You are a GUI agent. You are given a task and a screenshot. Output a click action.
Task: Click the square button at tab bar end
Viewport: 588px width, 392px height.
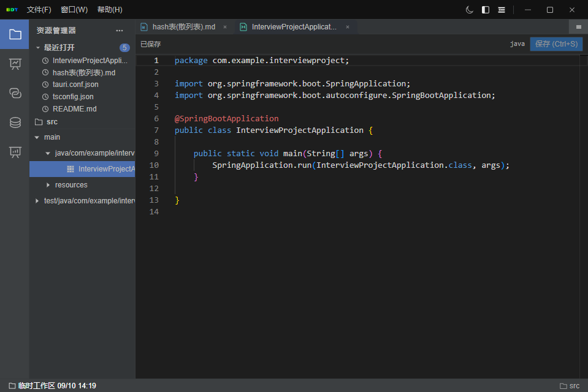coord(579,27)
